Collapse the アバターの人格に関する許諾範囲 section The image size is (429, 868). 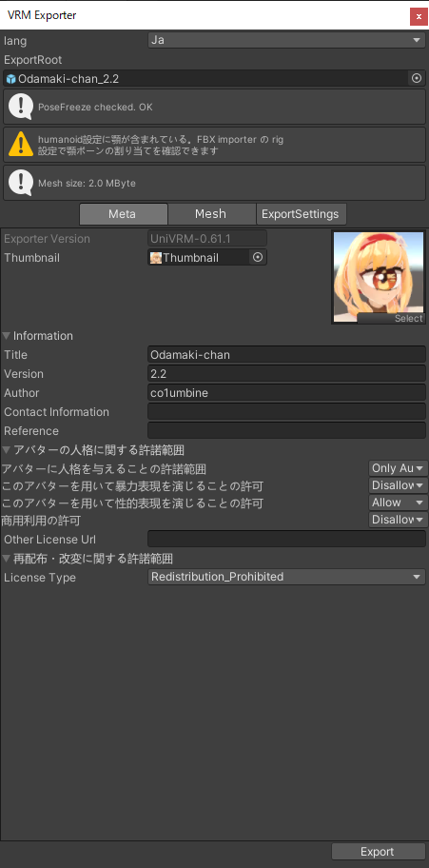point(7,449)
